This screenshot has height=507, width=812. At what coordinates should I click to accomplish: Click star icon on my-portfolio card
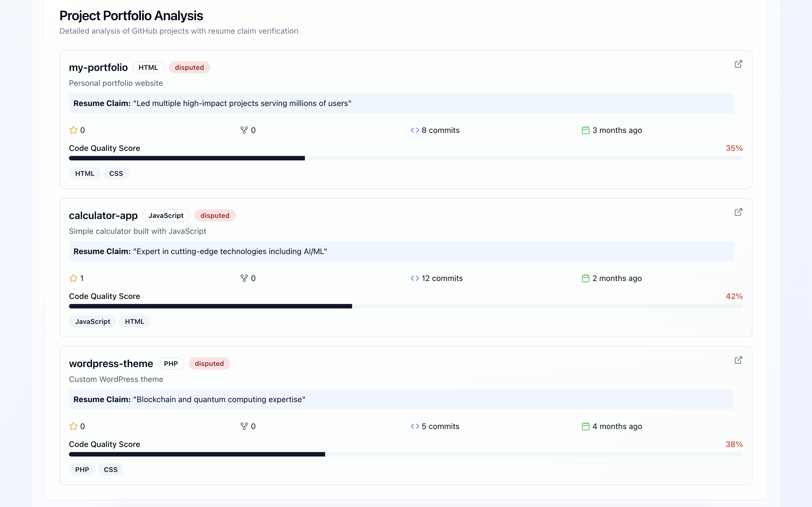73,130
